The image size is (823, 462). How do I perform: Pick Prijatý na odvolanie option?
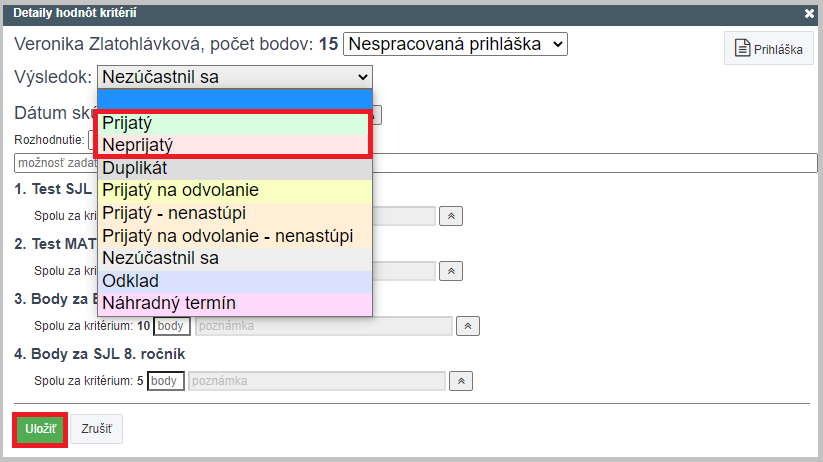pos(235,190)
